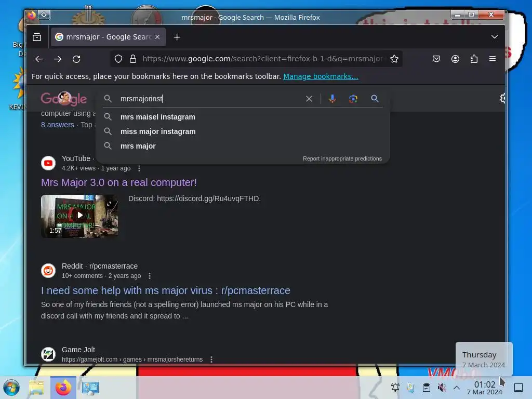Click Firefox icon on taskbar
This screenshot has width=532, height=399.
point(63,388)
